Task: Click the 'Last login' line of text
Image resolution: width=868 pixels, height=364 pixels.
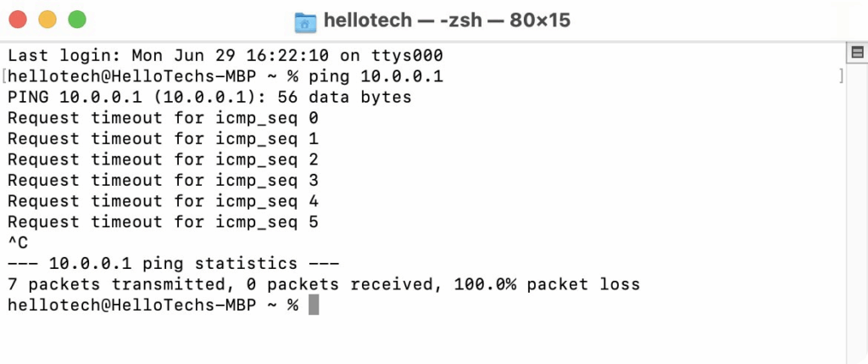Action: [225, 56]
